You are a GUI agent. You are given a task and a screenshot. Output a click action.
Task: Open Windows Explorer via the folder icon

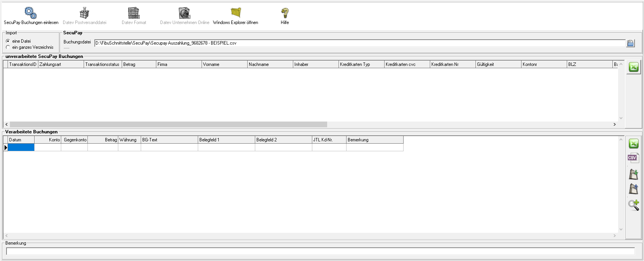pyautogui.click(x=236, y=13)
